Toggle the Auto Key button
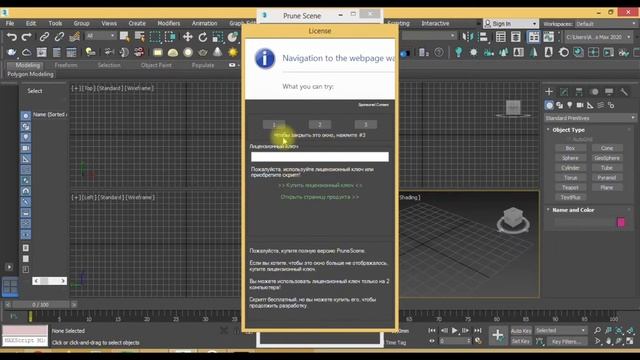Viewport: 640px width, 360px height. click(x=521, y=331)
